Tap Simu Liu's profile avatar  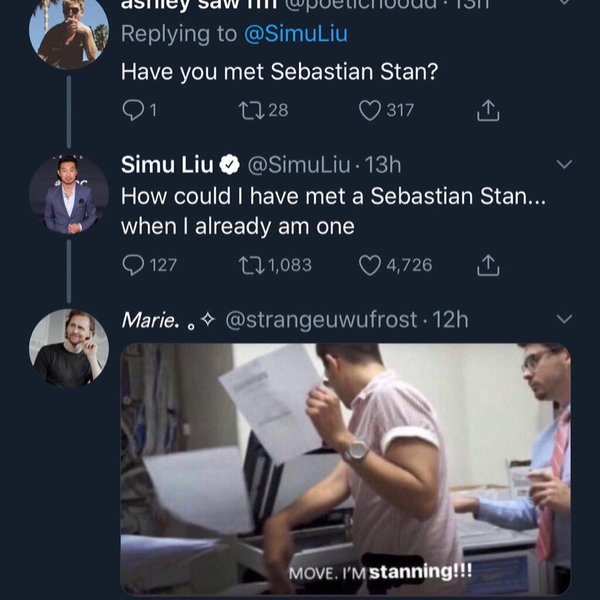[69, 193]
